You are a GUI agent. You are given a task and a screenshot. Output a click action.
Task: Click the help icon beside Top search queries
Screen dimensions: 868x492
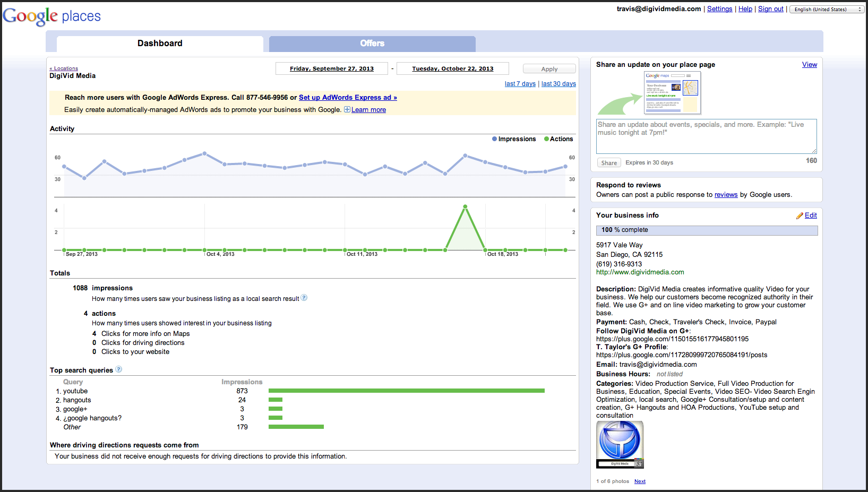pos(118,369)
